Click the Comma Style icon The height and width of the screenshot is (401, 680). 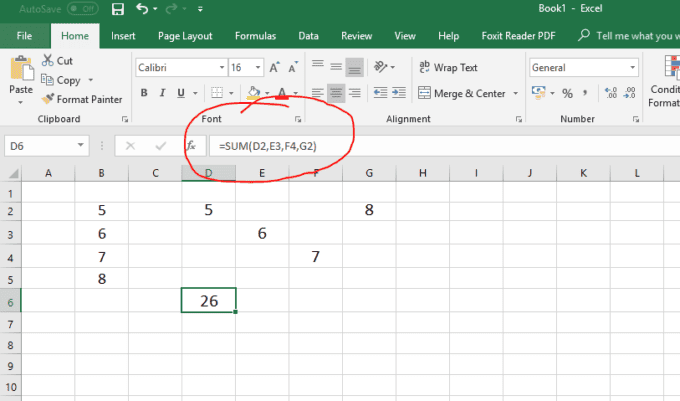585,93
